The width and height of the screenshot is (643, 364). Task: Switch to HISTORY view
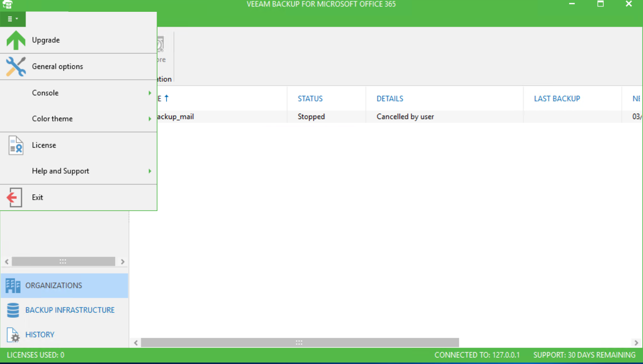pyautogui.click(x=64, y=334)
